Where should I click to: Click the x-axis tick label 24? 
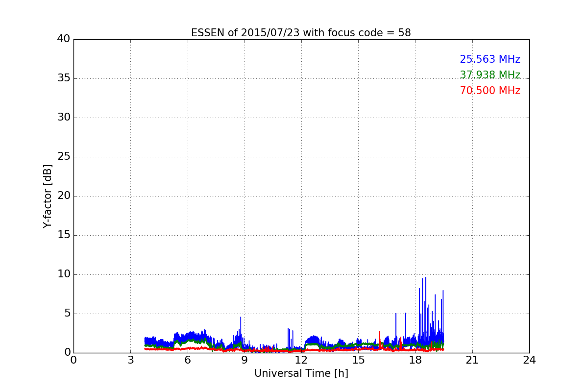coord(529,360)
